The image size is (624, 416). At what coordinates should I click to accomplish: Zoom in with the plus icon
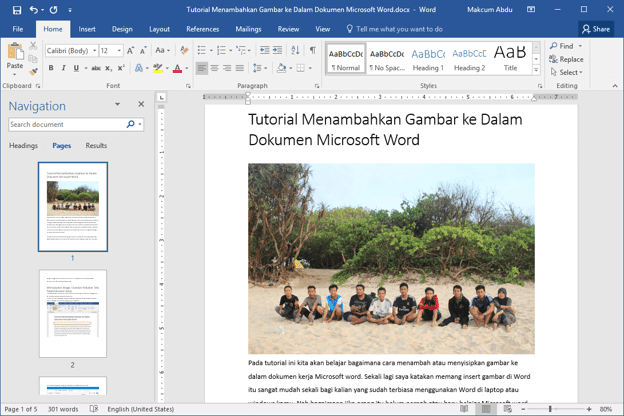[589, 409]
